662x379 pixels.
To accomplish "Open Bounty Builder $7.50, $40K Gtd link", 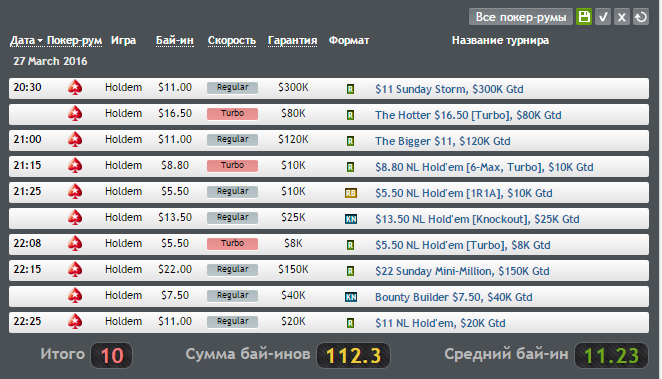I will [454, 297].
